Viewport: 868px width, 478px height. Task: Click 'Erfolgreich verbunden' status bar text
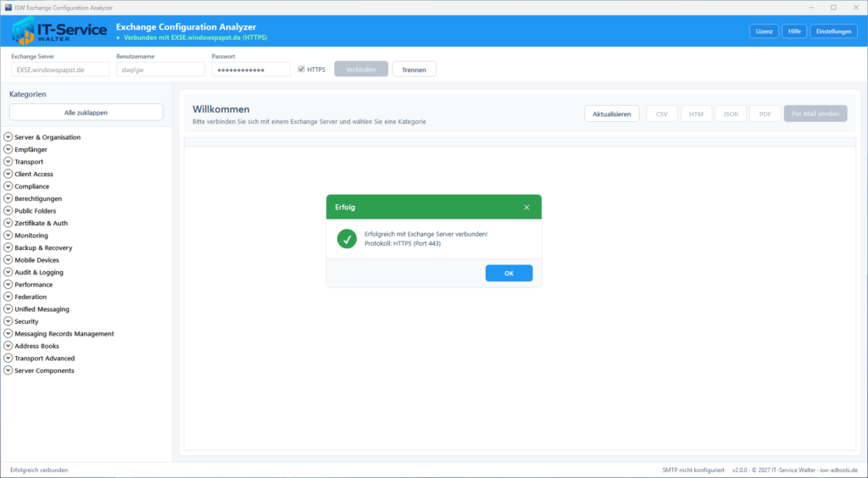point(39,470)
